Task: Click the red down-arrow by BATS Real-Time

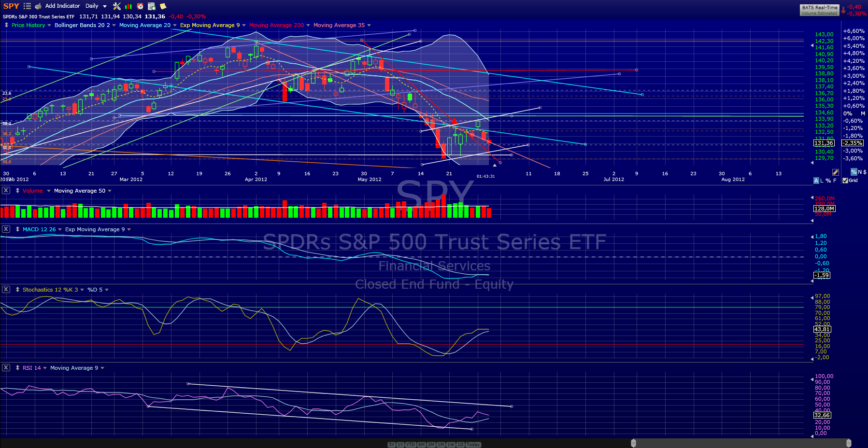Action: 843,10
